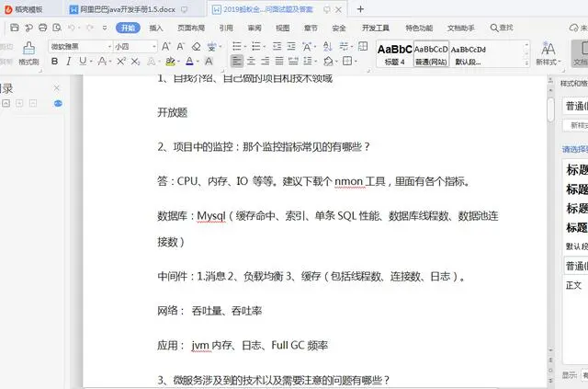Image resolution: width=588 pixels, height=389 pixels.
Task: Open the borders dropdown arrow
Action: tap(356, 62)
